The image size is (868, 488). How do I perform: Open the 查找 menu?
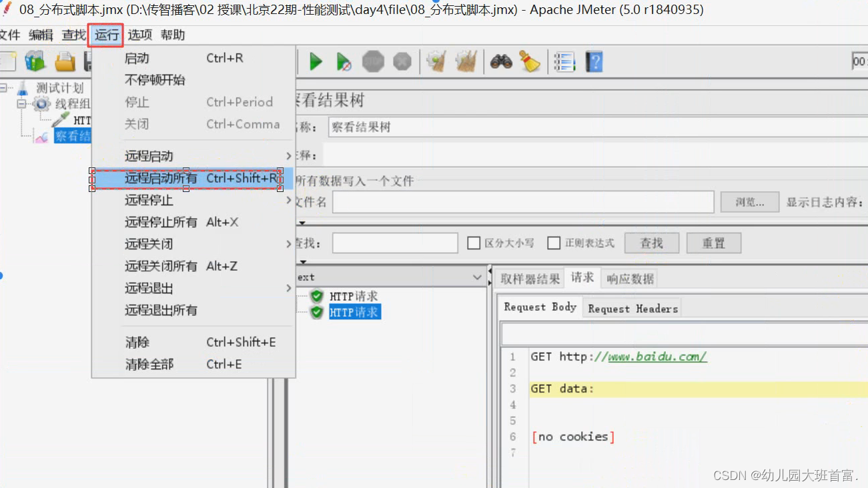(73, 35)
